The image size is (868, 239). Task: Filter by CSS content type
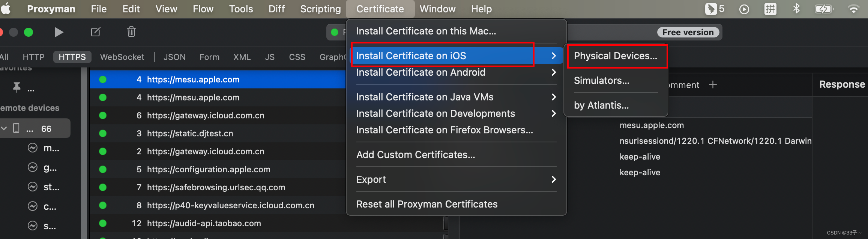coord(297,57)
